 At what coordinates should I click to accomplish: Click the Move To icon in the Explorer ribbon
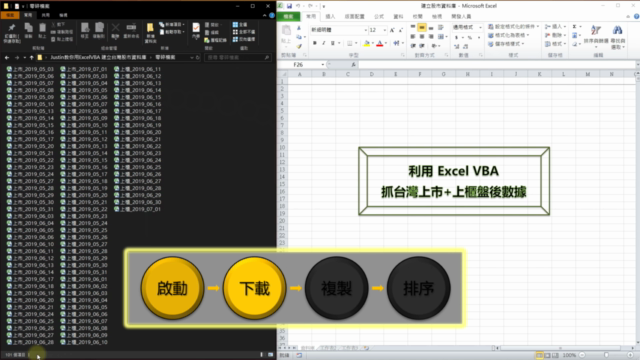pyautogui.click(x=85, y=28)
